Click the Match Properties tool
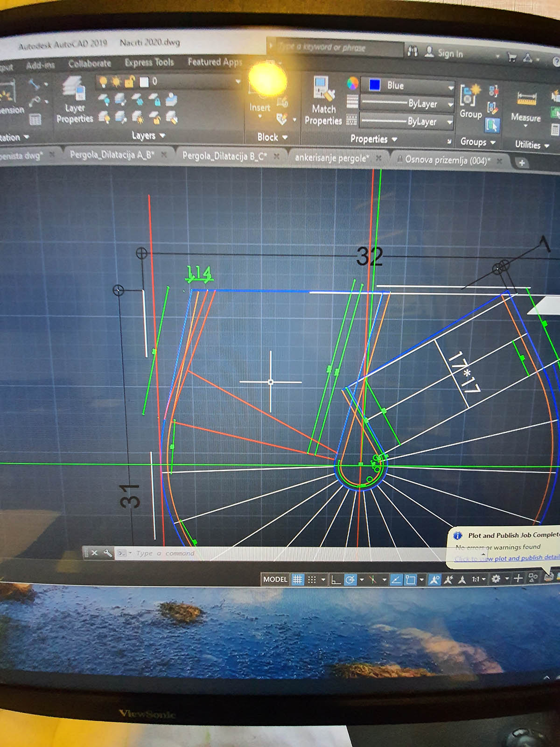 (x=323, y=101)
